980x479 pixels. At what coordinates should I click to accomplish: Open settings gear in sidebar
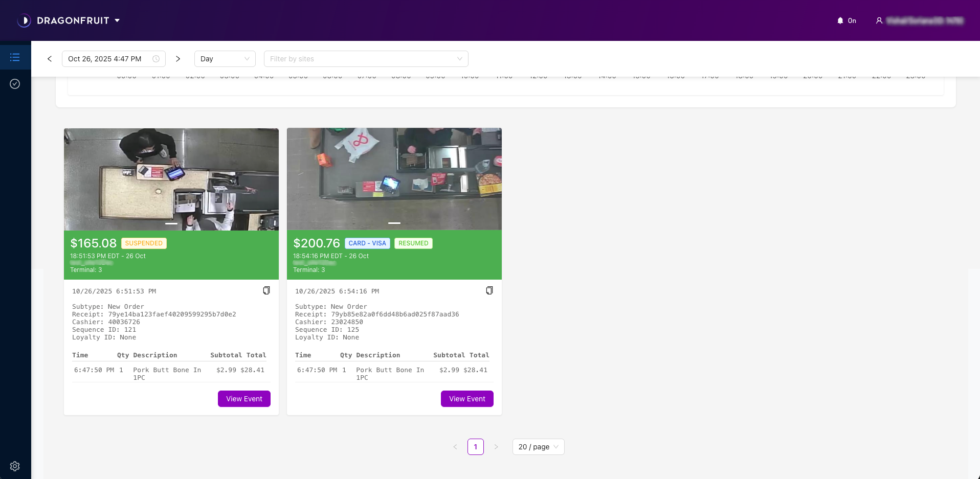tap(15, 466)
